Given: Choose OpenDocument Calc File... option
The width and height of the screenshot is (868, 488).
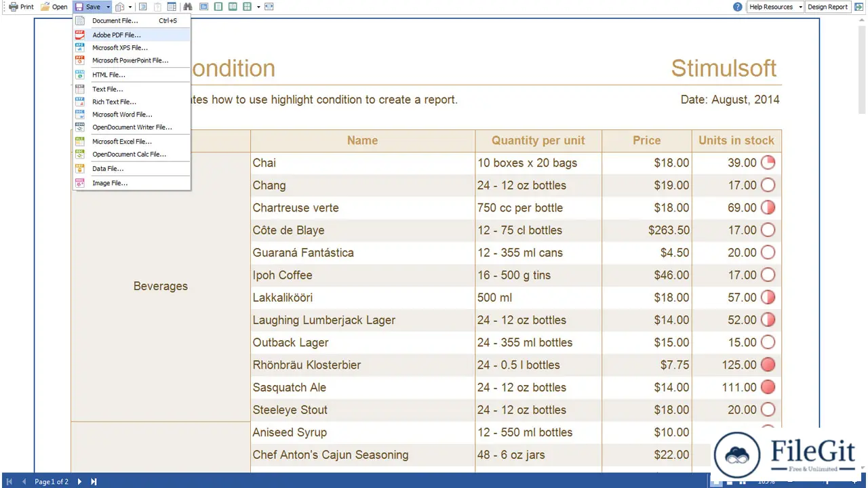Looking at the screenshot, I should tap(132, 154).
